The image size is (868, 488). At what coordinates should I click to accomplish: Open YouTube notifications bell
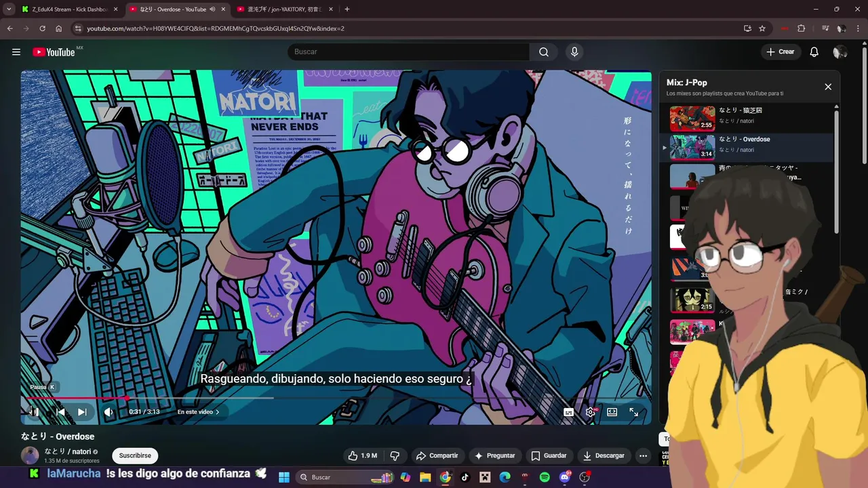pyautogui.click(x=814, y=52)
